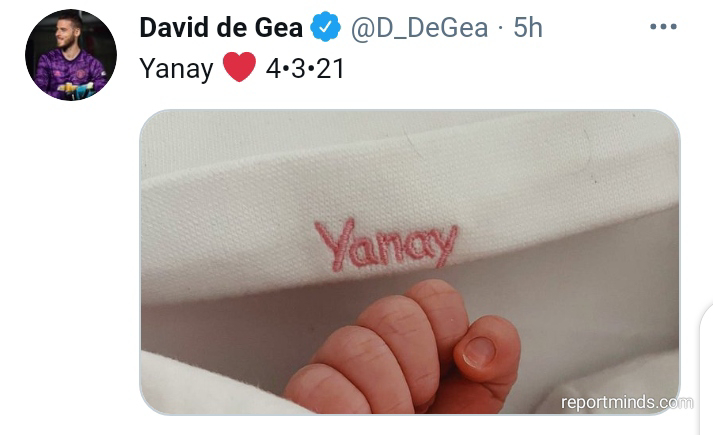This screenshot has width=713, height=435.
Task: Click the 4•3•21 date text
Action: [305, 69]
